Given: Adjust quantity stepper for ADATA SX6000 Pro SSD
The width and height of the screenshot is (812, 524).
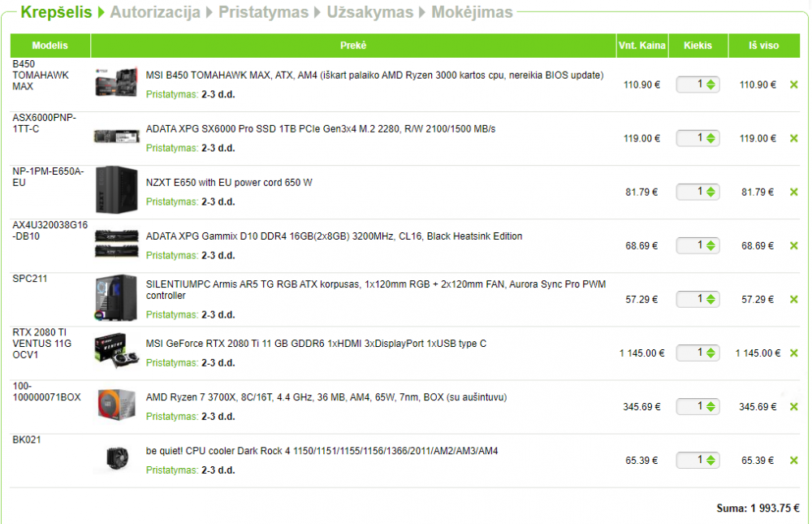Looking at the screenshot, I should (x=710, y=138).
